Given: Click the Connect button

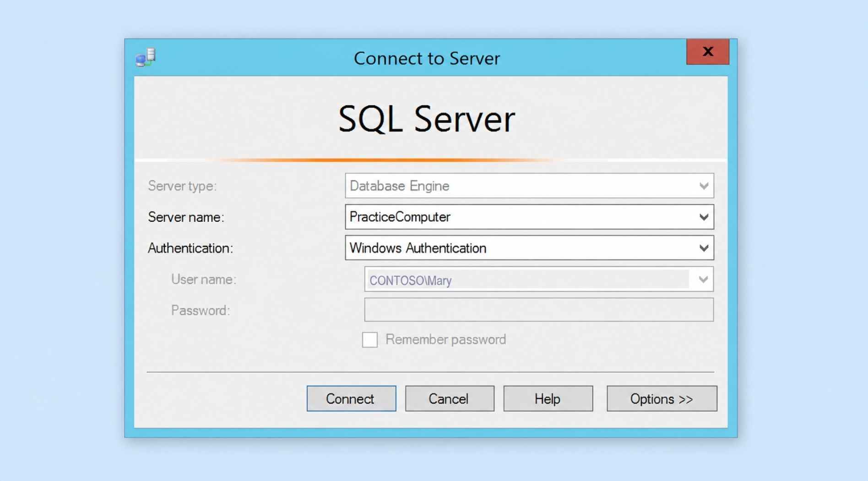Looking at the screenshot, I should pyautogui.click(x=351, y=399).
